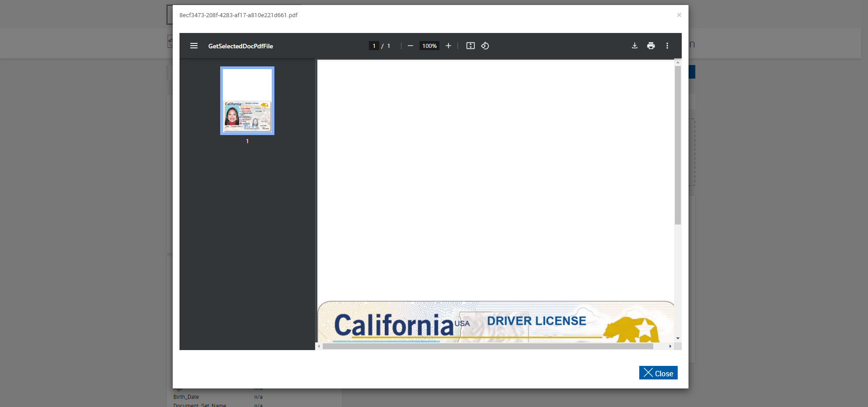Click the 100% zoom level field
868x407 pixels.
(429, 46)
